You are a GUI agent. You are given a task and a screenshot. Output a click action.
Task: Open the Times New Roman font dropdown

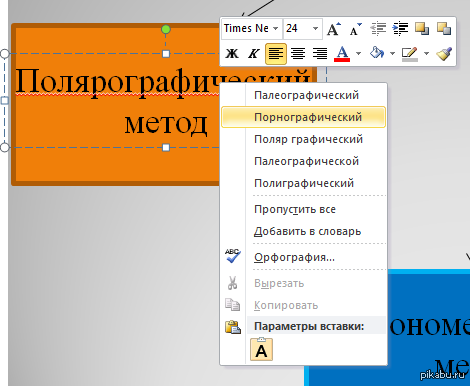coord(275,29)
